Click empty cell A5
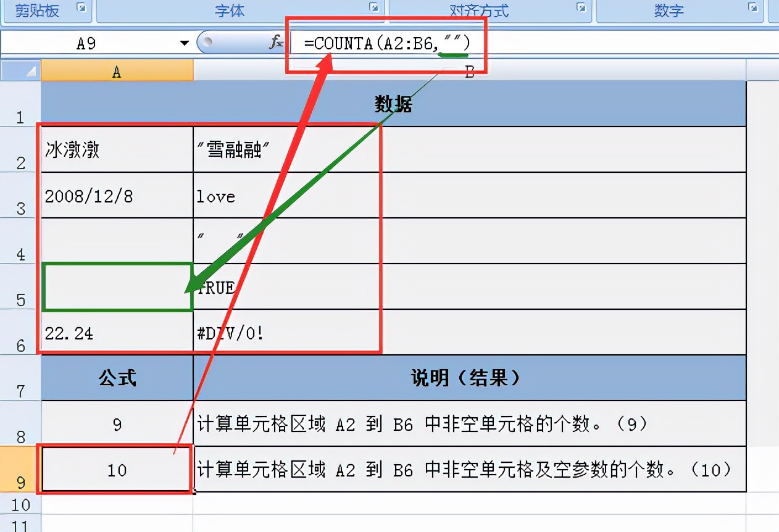Image resolution: width=779 pixels, height=532 pixels. 117,286
